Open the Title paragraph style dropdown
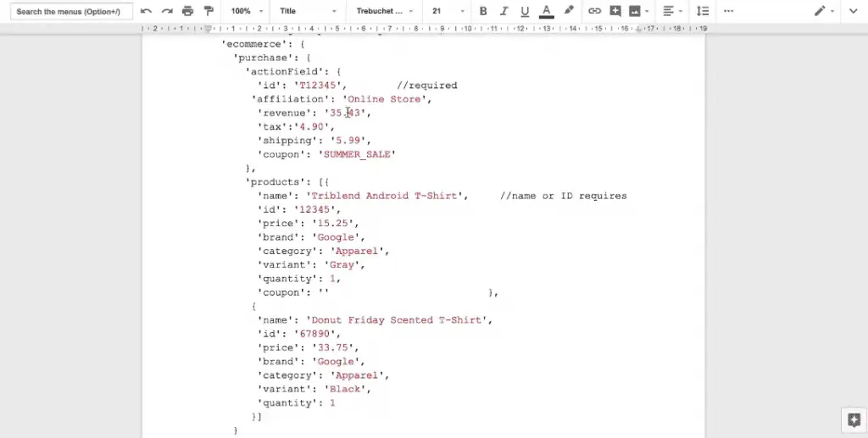Viewport: 868px width, 438px height. click(307, 11)
